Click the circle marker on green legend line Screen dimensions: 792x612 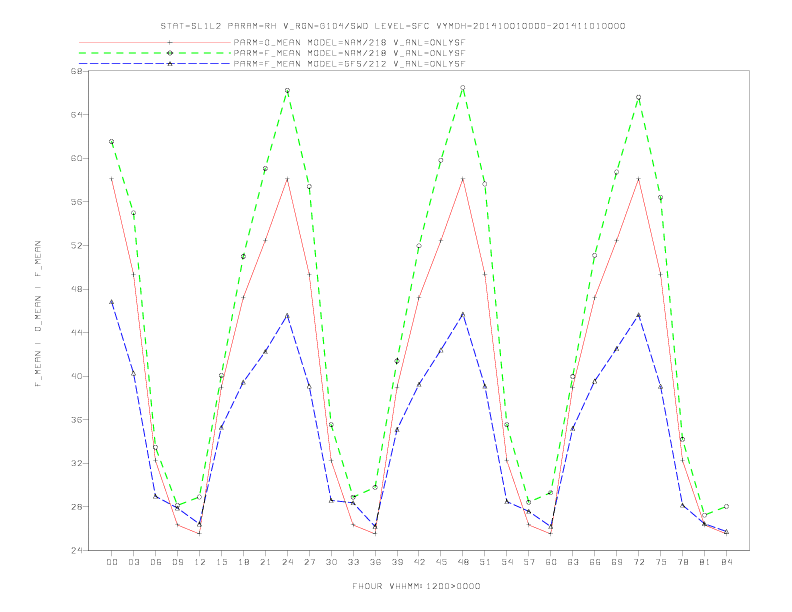click(170, 53)
